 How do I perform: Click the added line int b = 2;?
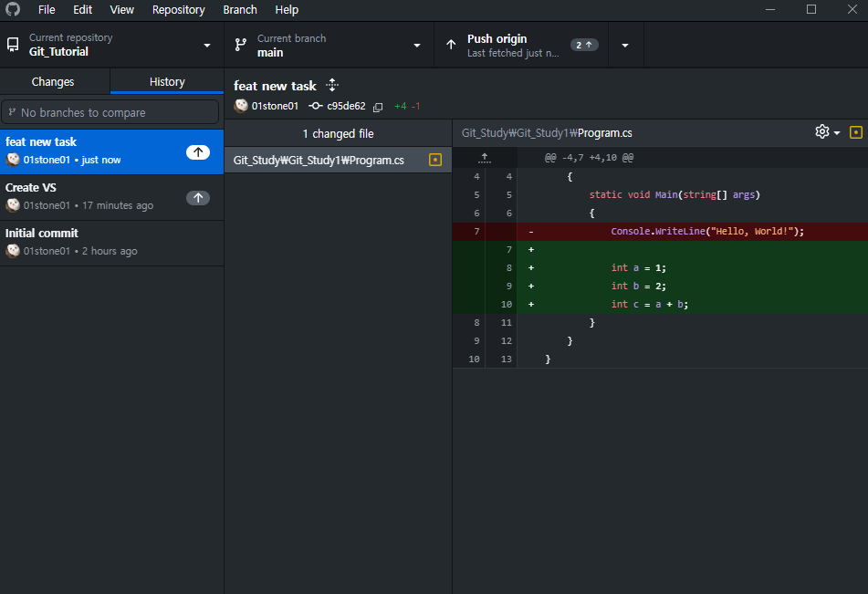[x=660, y=287]
